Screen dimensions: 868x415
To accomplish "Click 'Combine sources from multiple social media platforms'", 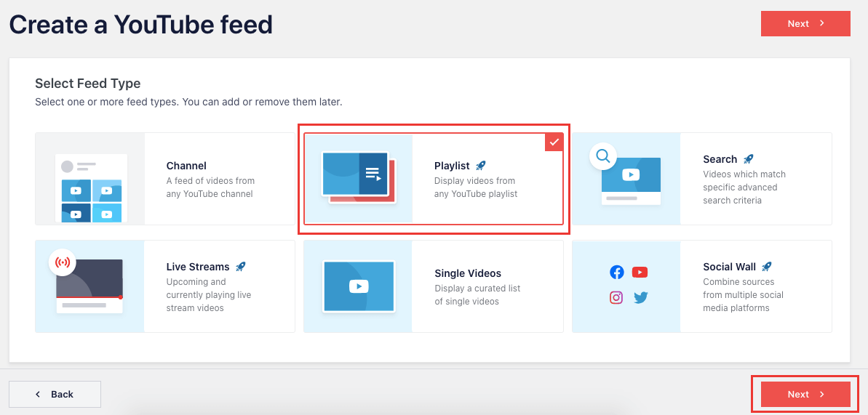I will click(x=744, y=295).
